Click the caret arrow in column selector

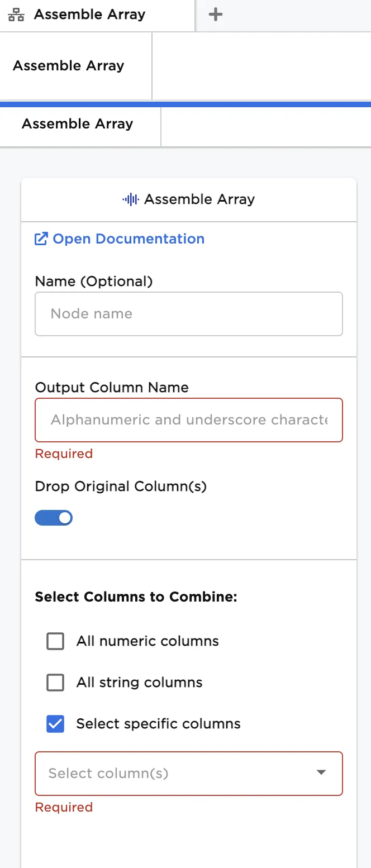(321, 772)
